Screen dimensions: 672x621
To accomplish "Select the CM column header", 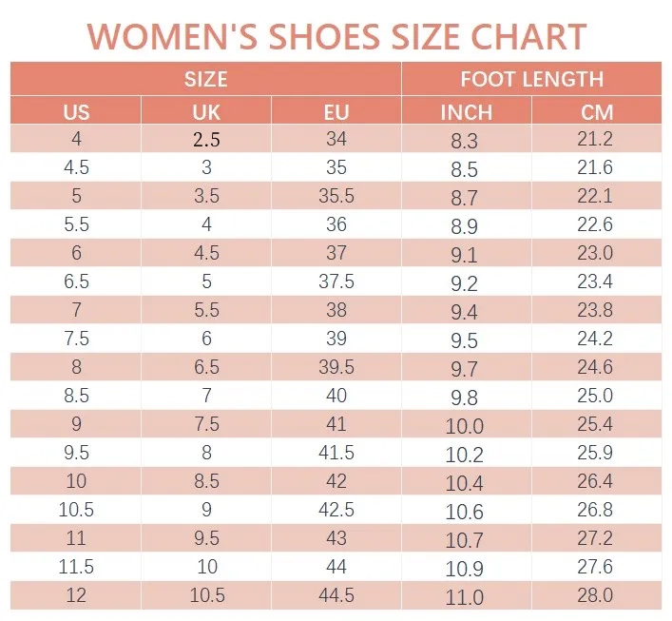I will 596,111.
